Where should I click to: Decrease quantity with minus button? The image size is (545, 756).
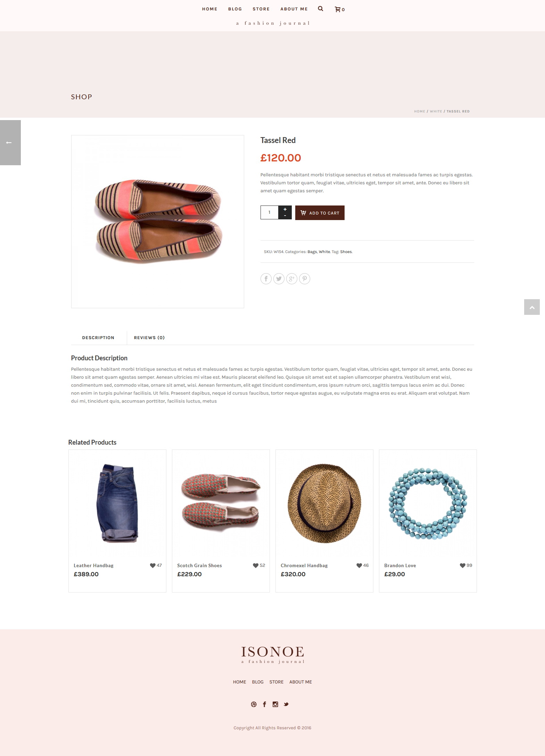point(285,216)
